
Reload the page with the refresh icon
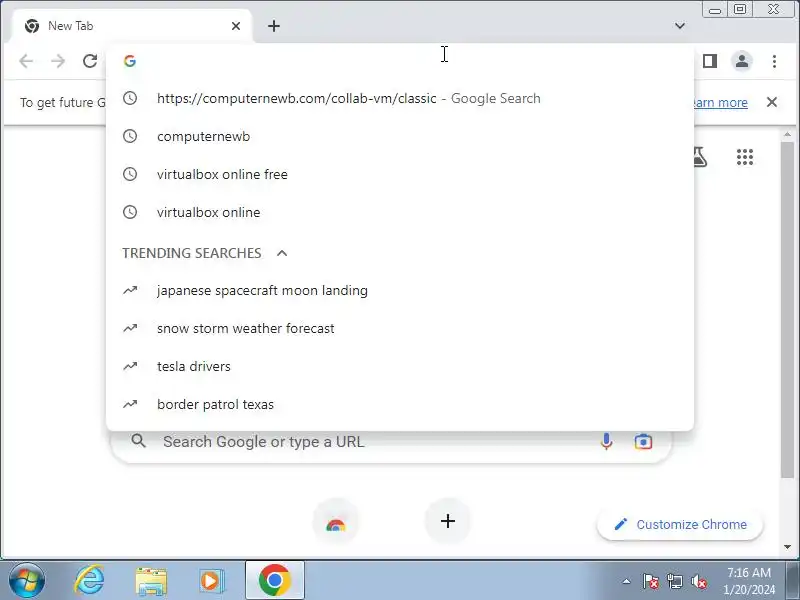(x=90, y=61)
